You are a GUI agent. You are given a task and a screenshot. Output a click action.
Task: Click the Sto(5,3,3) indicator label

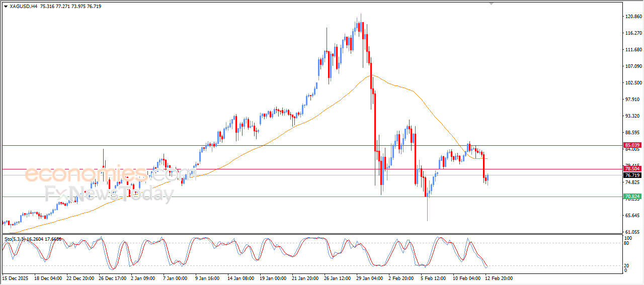(18, 239)
